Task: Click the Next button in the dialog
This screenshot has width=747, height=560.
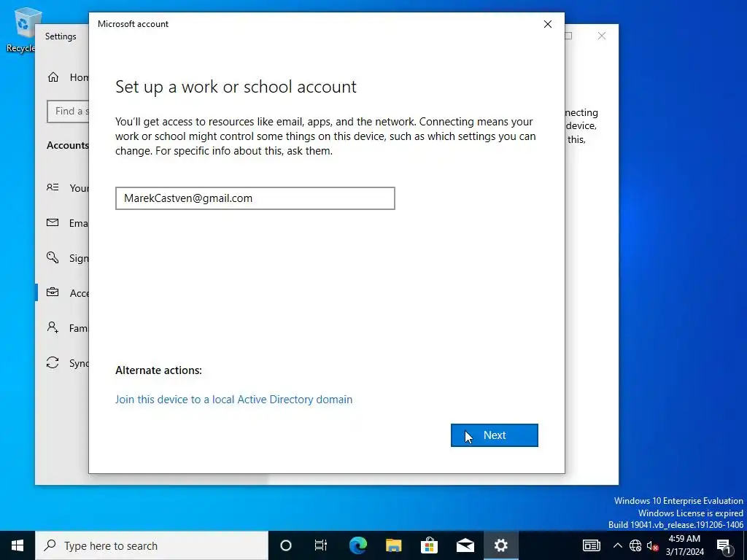Action: (494, 435)
